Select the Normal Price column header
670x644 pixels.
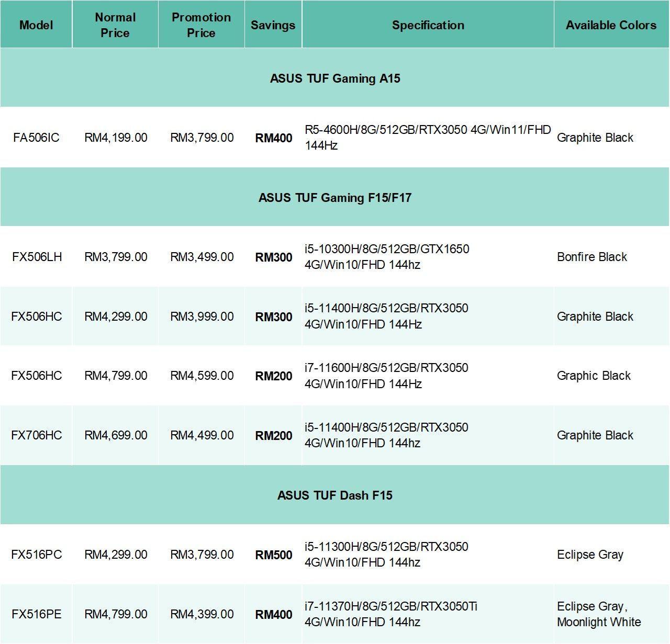pyautogui.click(x=115, y=25)
